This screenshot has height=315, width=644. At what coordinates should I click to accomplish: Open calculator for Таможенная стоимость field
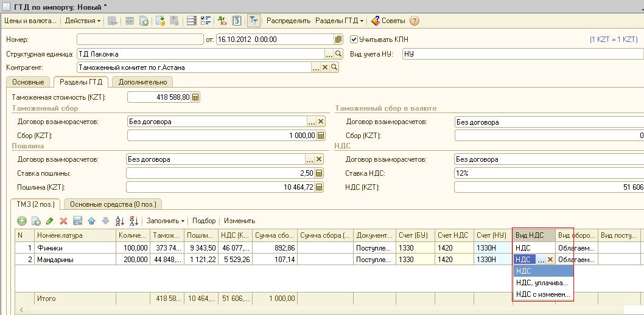tap(195, 97)
